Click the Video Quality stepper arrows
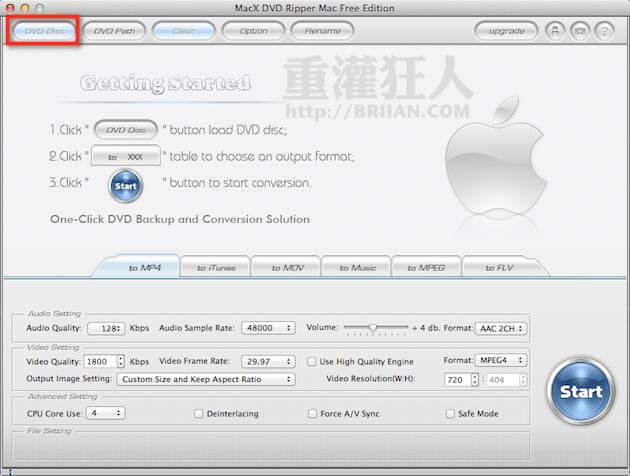The image size is (630, 476). (x=121, y=361)
